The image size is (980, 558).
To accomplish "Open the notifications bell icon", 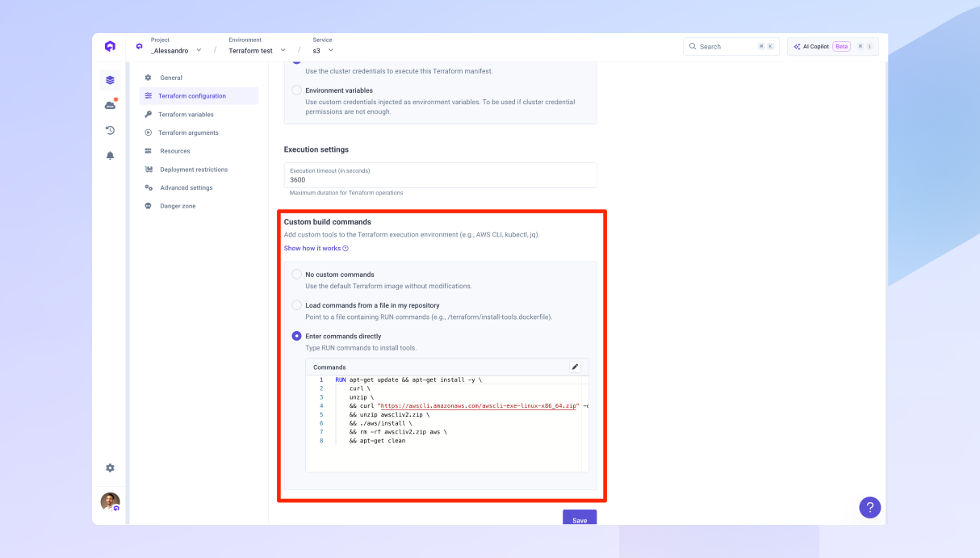I will pos(110,155).
